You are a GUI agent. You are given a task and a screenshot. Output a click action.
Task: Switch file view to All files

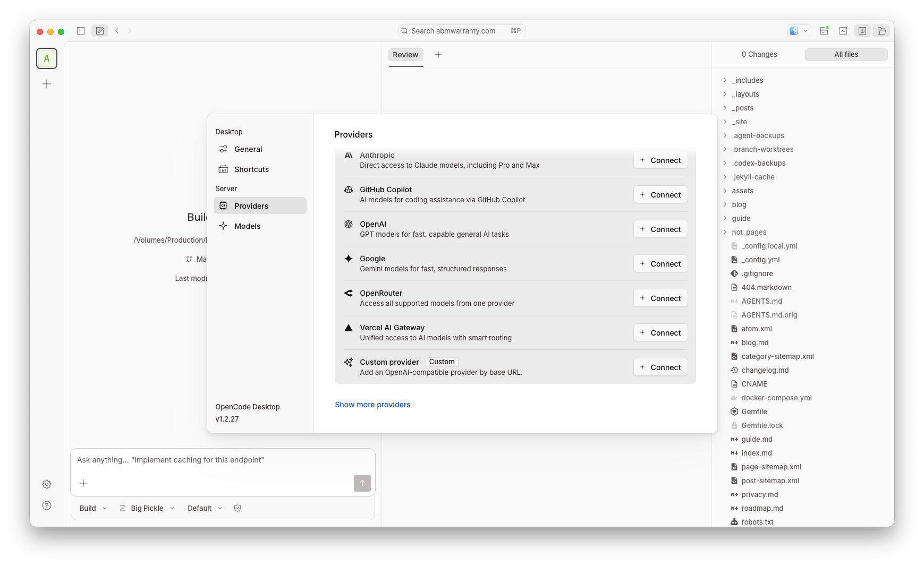(x=846, y=54)
